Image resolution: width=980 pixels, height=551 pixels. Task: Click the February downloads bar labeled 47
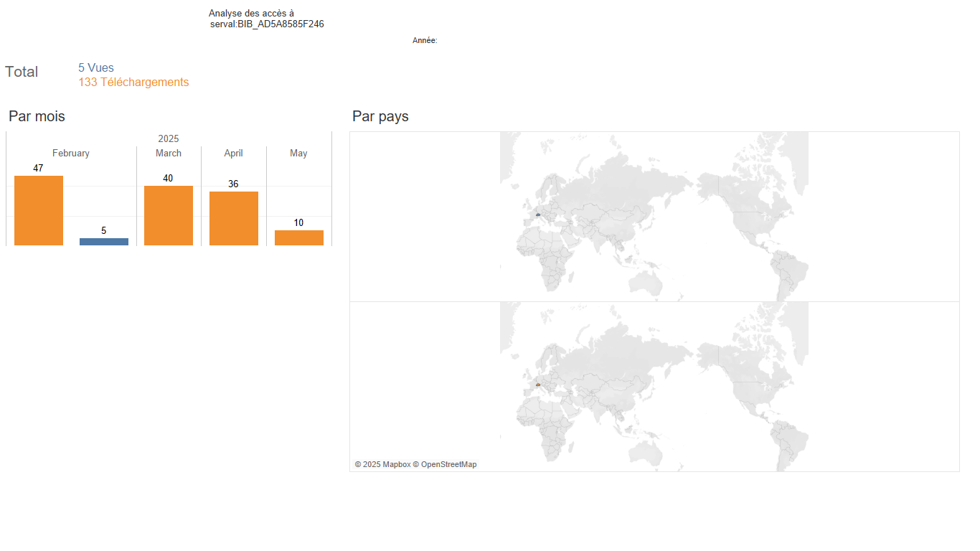(x=39, y=210)
